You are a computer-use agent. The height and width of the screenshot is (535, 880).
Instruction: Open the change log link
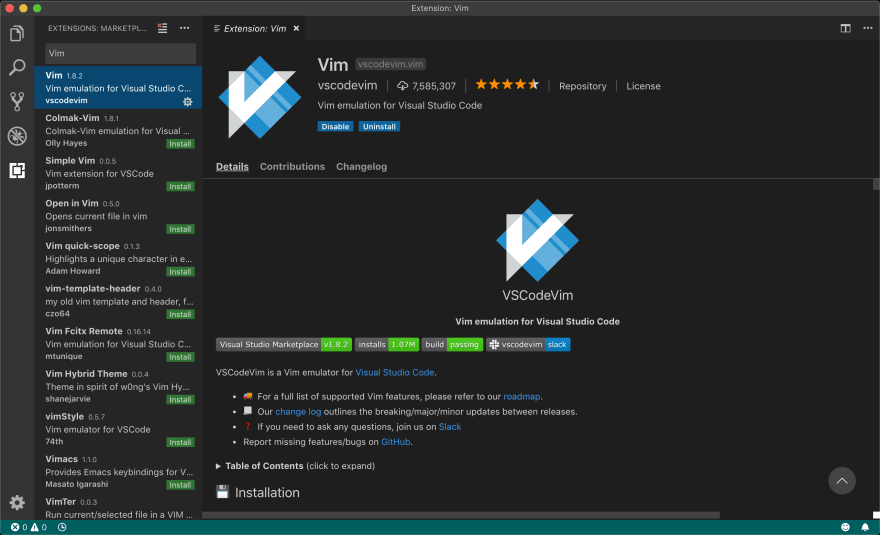tap(298, 411)
